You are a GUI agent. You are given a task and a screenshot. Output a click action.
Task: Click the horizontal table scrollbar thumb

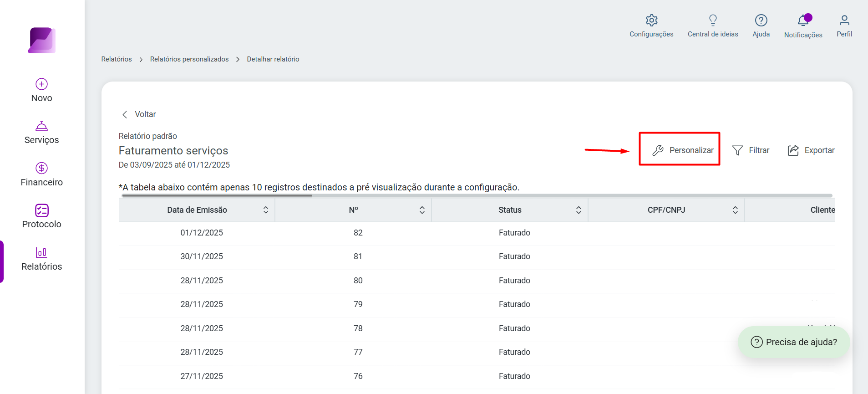tap(217, 195)
